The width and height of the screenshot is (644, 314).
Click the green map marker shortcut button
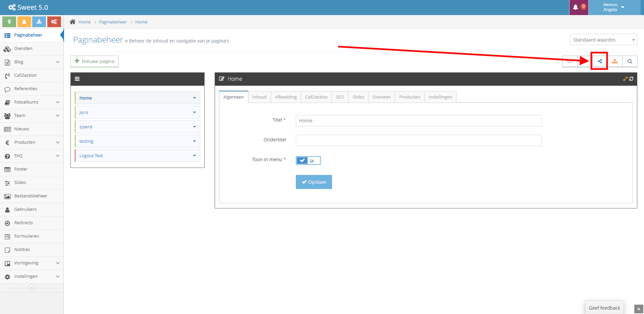coord(9,22)
